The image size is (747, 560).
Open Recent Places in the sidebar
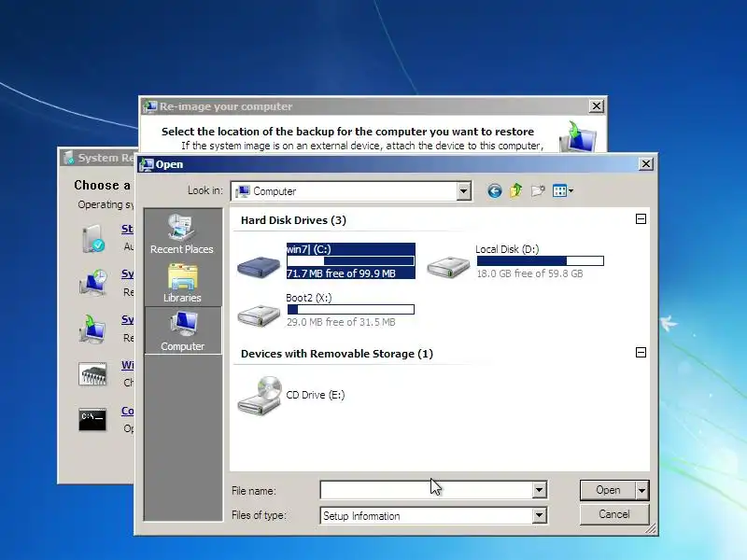[182, 234]
